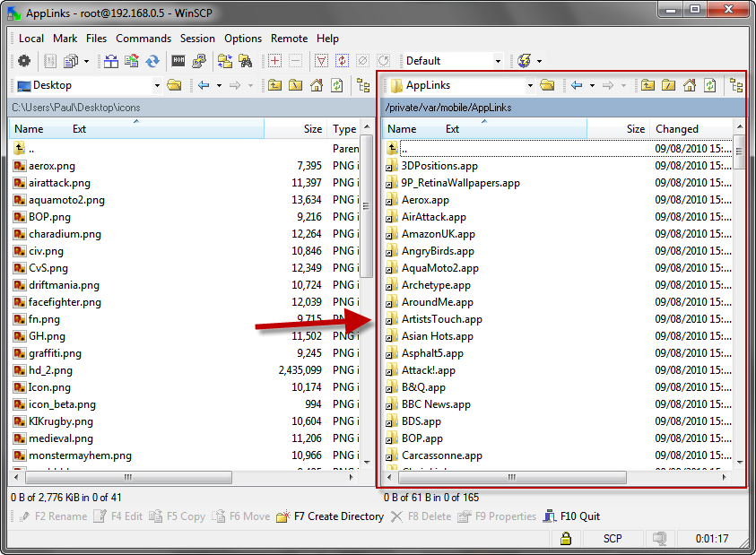Click remote panel horizontal scrollbar
Image resolution: width=756 pixels, height=555 pixels.
(x=512, y=477)
